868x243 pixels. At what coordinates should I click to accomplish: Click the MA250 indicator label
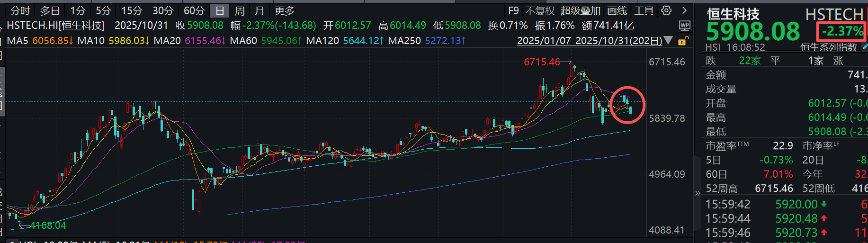404,41
